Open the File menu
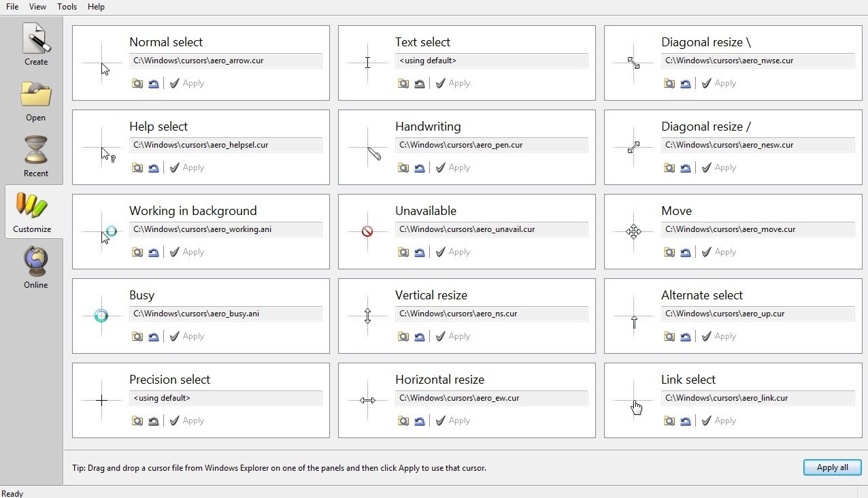This screenshot has width=868, height=498. pyautogui.click(x=12, y=7)
